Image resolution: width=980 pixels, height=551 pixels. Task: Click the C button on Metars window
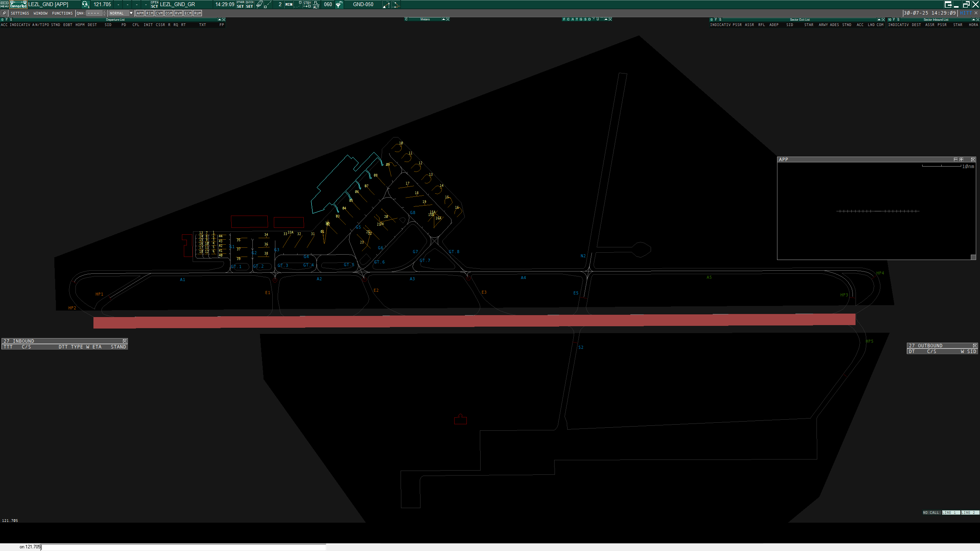pyautogui.click(x=406, y=19)
